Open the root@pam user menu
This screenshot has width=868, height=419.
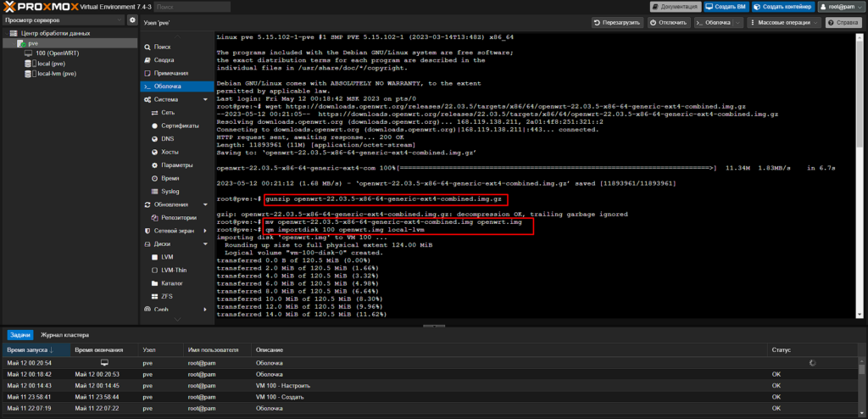point(841,7)
